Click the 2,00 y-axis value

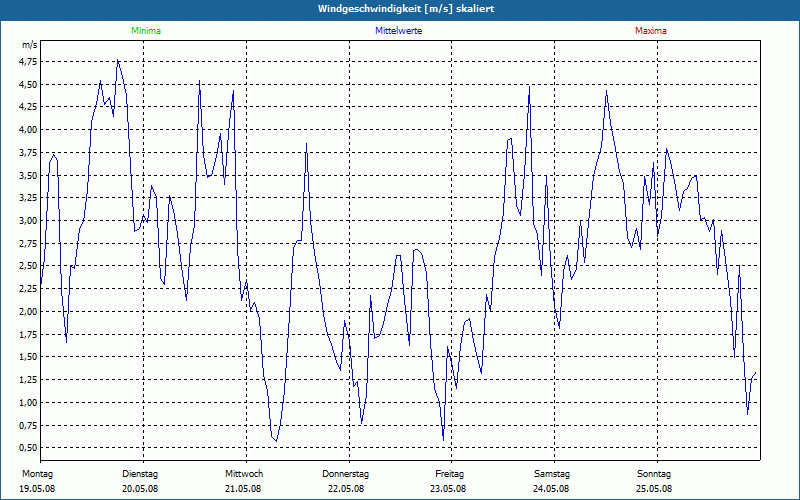(x=29, y=312)
